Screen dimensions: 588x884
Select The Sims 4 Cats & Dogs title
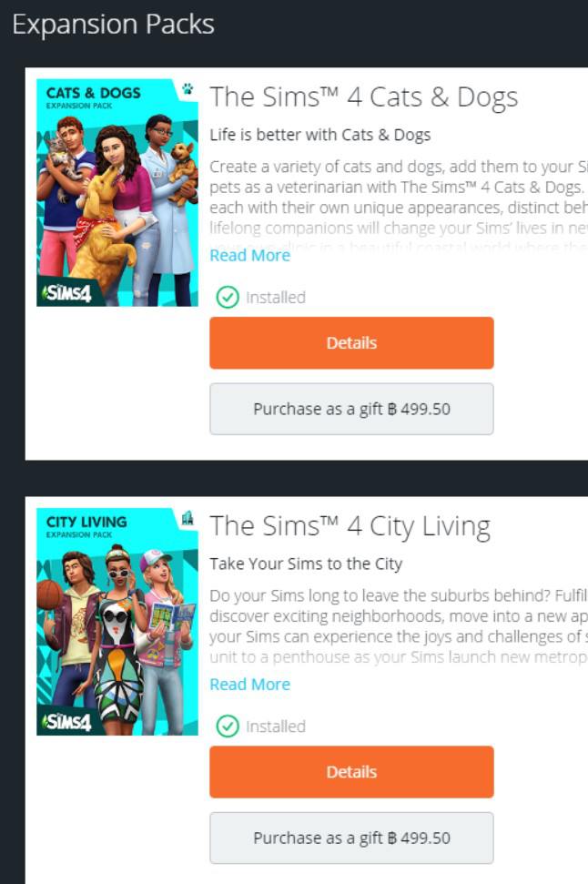click(x=363, y=97)
